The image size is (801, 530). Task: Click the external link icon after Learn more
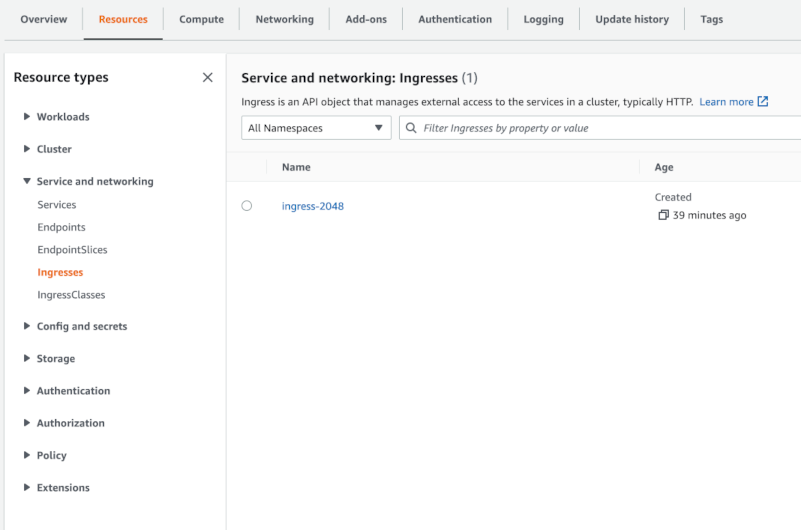763,101
